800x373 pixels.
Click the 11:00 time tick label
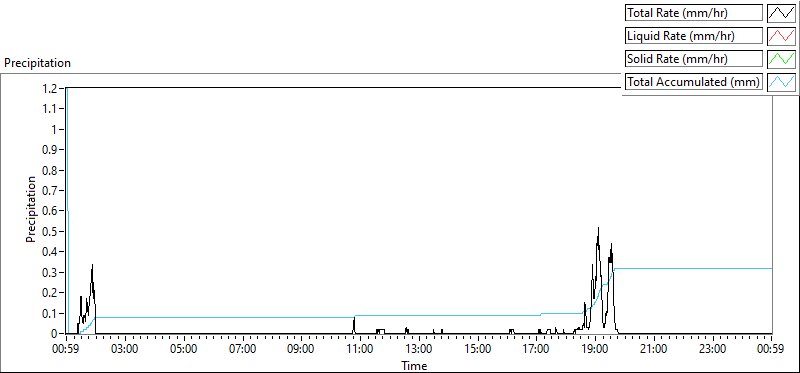(x=360, y=349)
